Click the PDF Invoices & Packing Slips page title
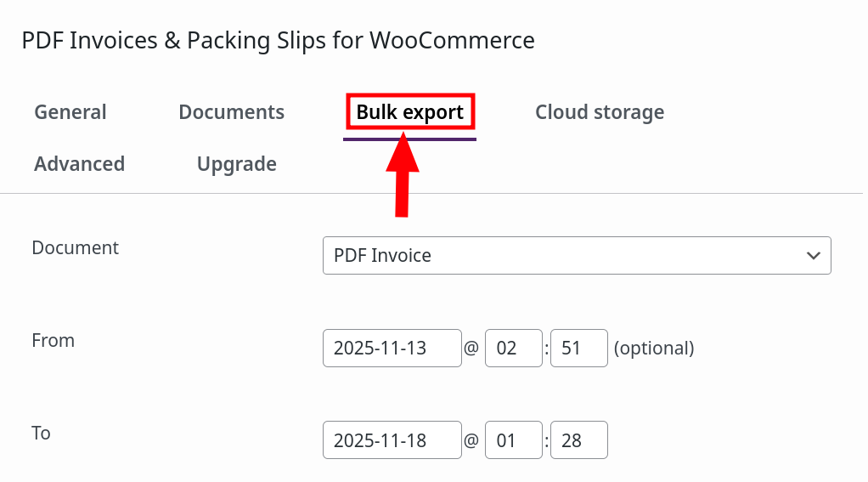868x482 pixels. coord(278,40)
